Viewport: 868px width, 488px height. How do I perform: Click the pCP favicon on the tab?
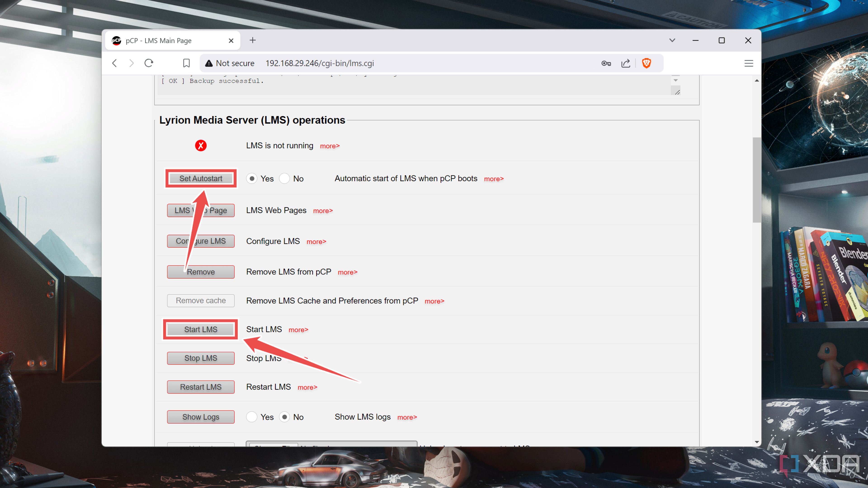pos(117,40)
